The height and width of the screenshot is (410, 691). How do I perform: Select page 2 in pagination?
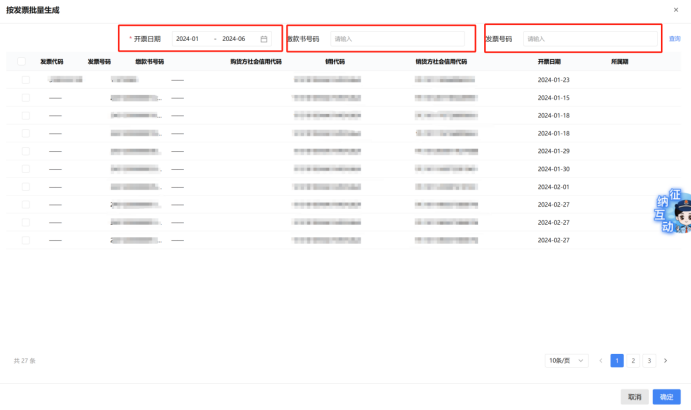point(633,361)
